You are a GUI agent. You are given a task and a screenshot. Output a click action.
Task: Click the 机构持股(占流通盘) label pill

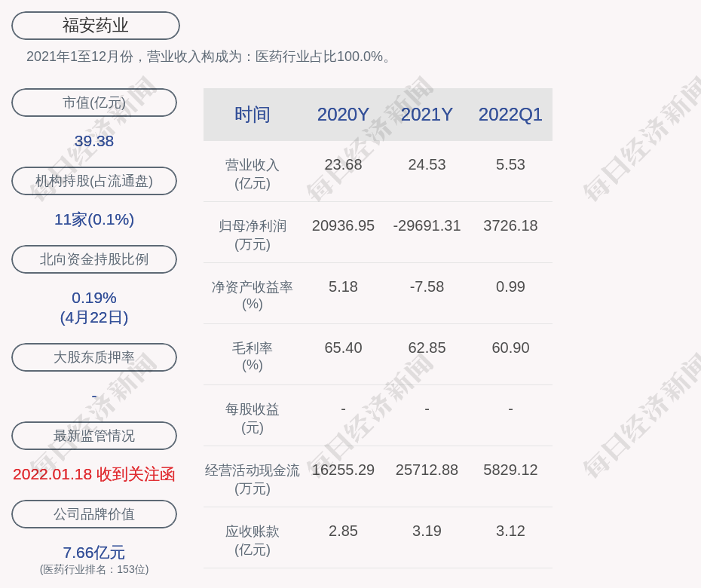tap(94, 181)
